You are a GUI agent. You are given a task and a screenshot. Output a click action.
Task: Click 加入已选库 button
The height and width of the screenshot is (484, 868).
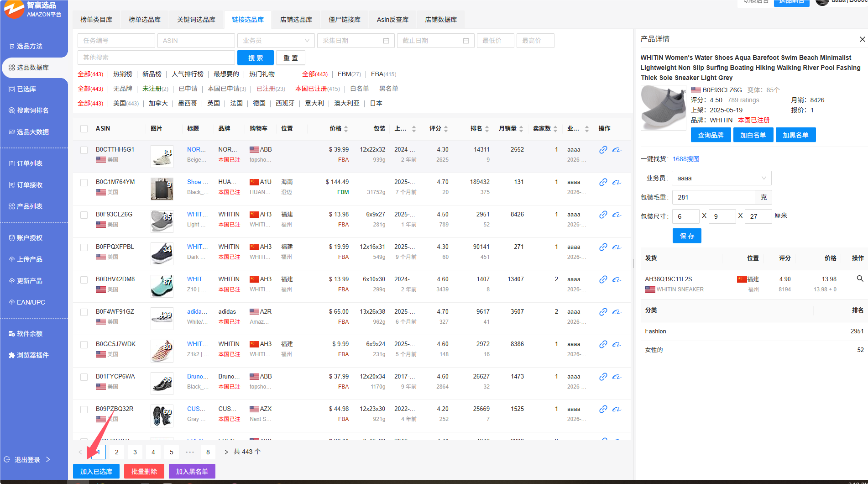click(x=96, y=471)
